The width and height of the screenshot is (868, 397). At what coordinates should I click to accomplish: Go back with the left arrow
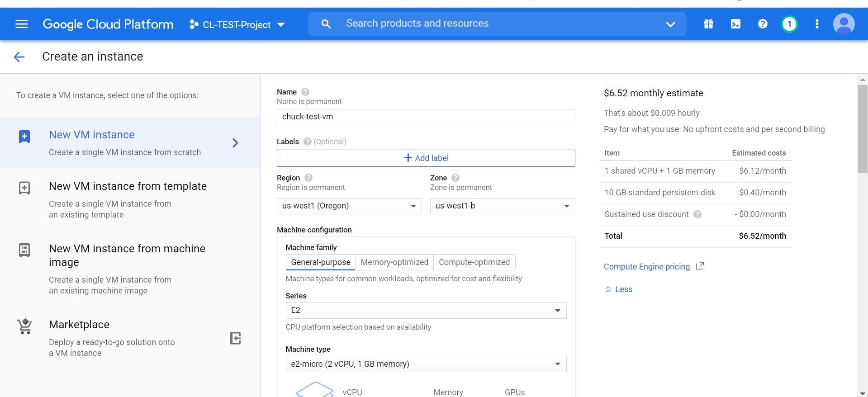[19, 57]
